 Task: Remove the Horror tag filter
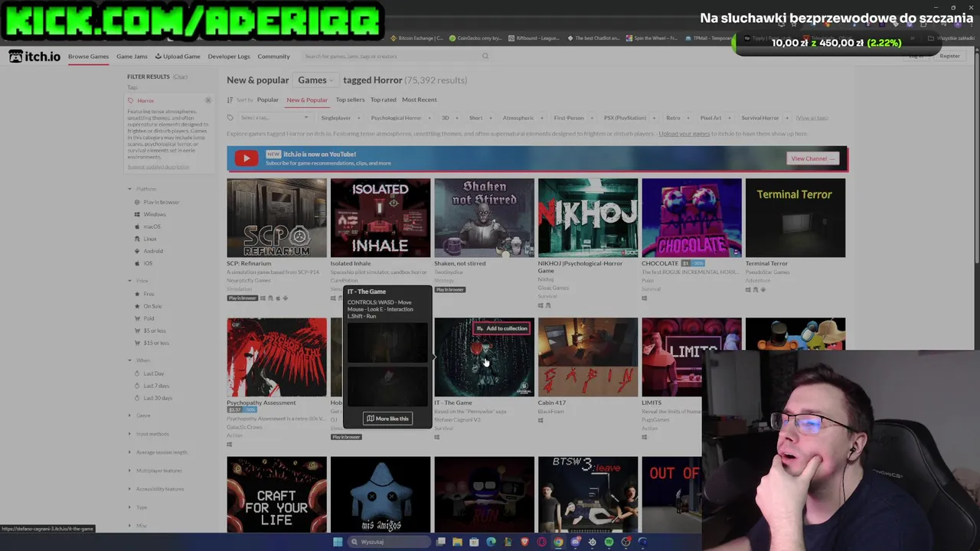pyautogui.click(x=207, y=100)
